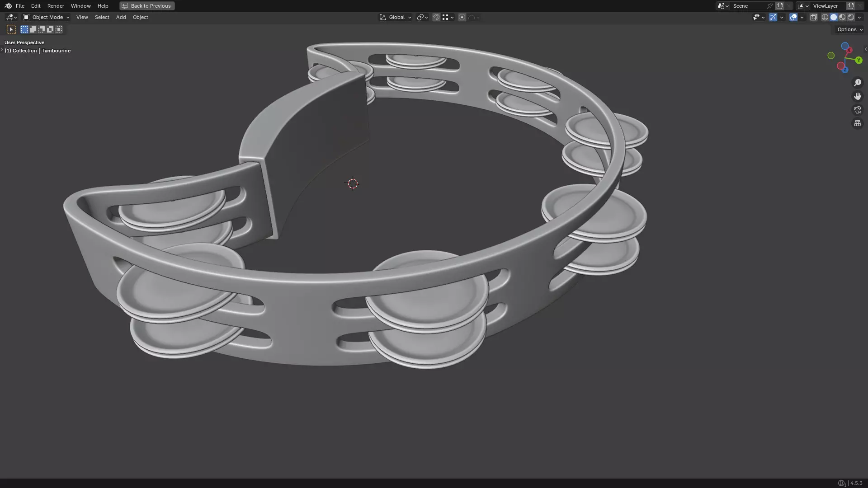Toggle X-ray view button

[x=814, y=17]
